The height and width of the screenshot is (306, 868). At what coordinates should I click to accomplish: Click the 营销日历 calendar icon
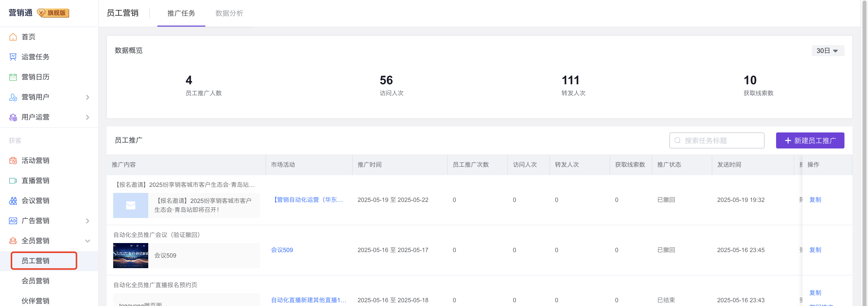tap(13, 77)
